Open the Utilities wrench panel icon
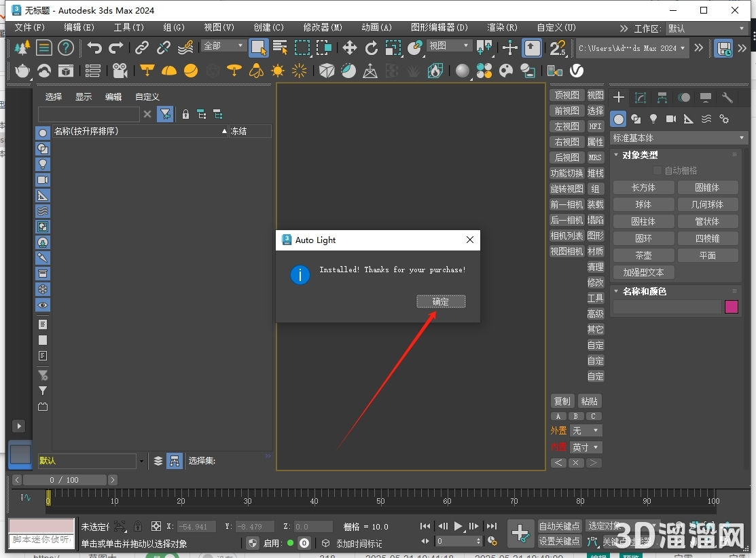 pyautogui.click(x=727, y=98)
